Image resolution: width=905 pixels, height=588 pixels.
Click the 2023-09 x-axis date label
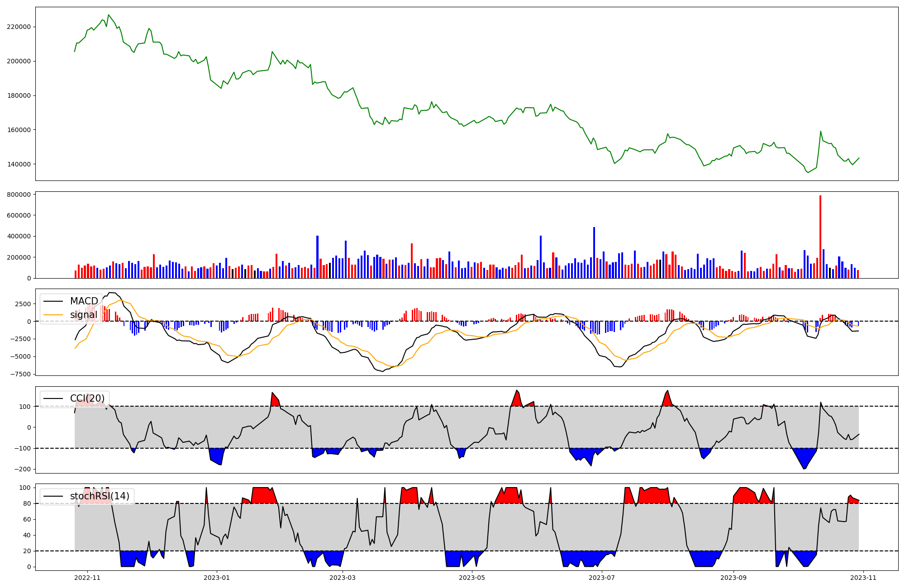pyautogui.click(x=733, y=578)
